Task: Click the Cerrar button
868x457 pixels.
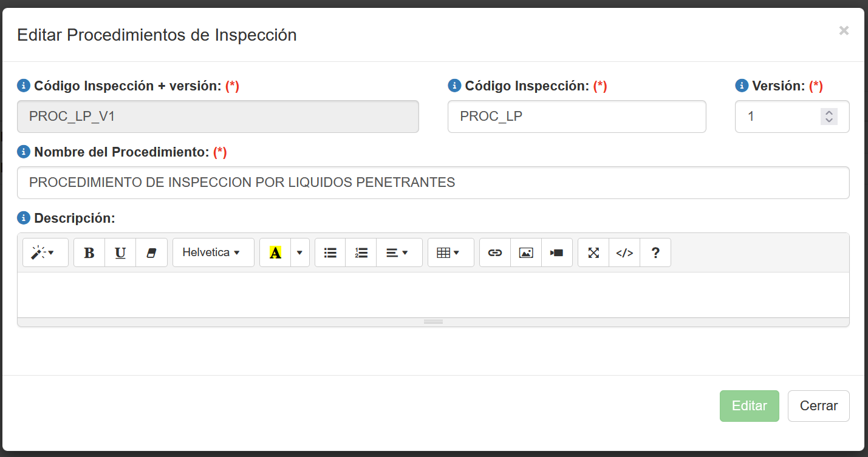Action: (x=818, y=406)
